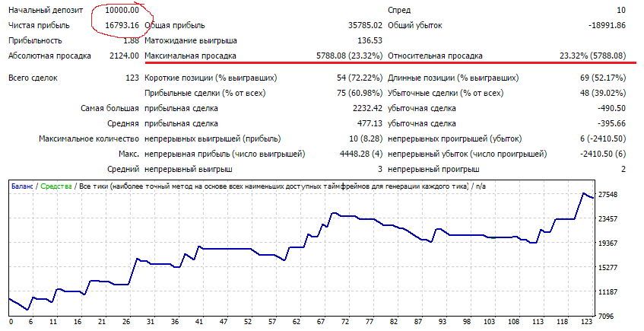Click the 'Чистая прибыль' label
This screenshot has height=331, width=644.
pos(39,25)
